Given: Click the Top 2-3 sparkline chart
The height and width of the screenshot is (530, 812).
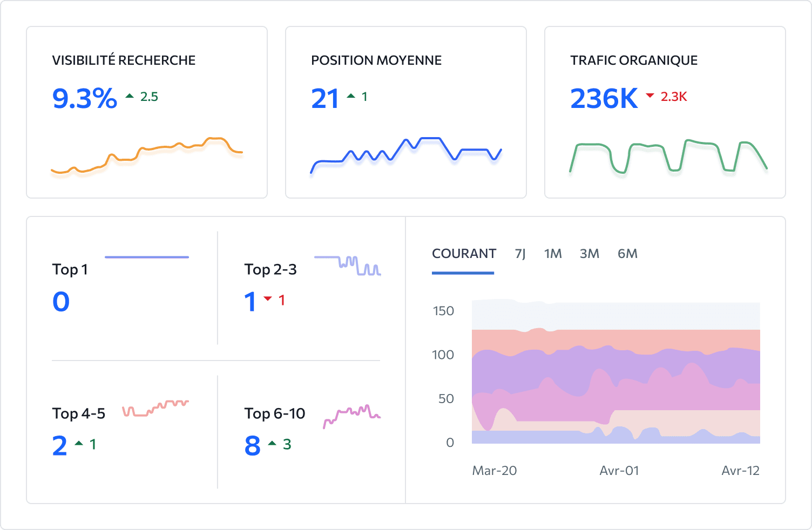Looking at the screenshot, I should tap(348, 266).
